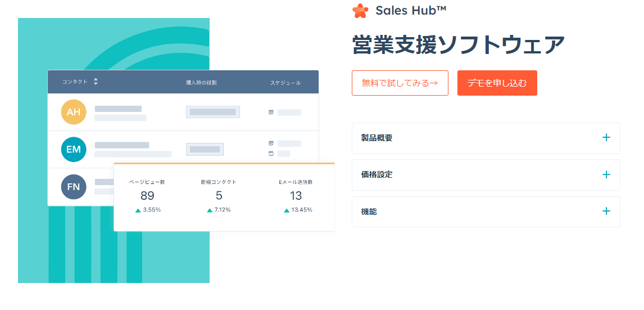The height and width of the screenshot is (310, 644).
Task: Expand 機能 with its plus icon
Action: coord(606,212)
